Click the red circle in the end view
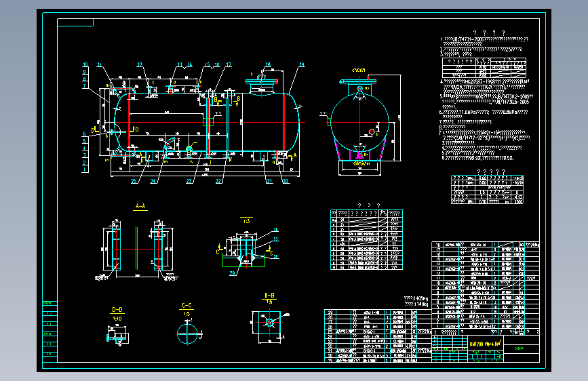Image resolution: width=588 pixels, height=381 pixels. point(372,132)
